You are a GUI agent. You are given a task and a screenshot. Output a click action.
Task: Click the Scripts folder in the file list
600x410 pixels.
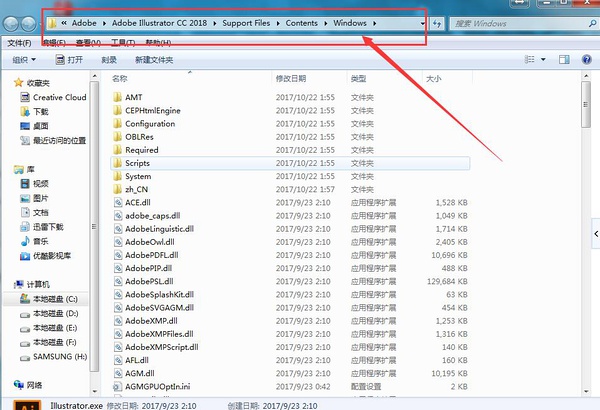pos(137,163)
